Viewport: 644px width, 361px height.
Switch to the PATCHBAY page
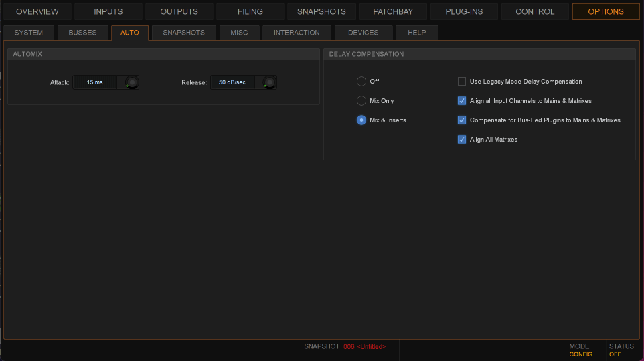pos(393,11)
